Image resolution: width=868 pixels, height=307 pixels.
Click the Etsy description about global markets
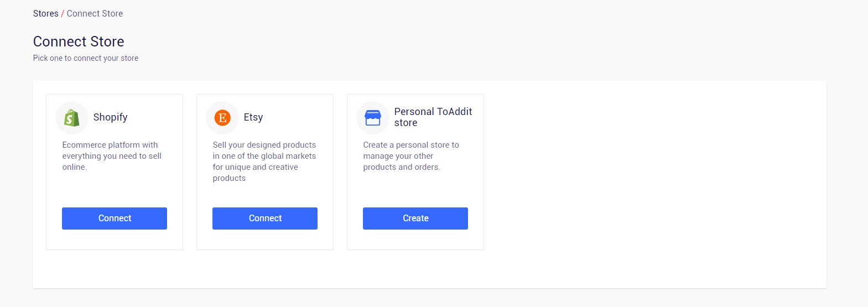[264, 162]
